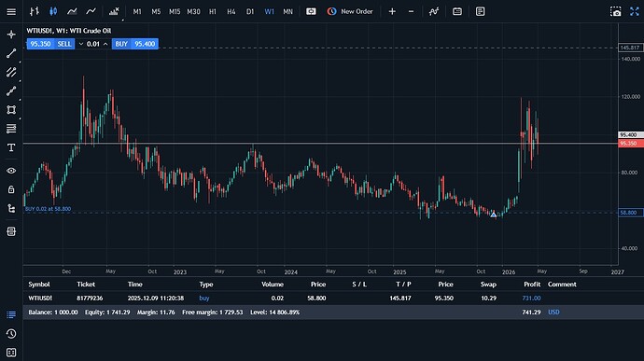The height and width of the screenshot is (361, 644).
Task: Open the object tree icon in sidebar
Action: coord(11,208)
